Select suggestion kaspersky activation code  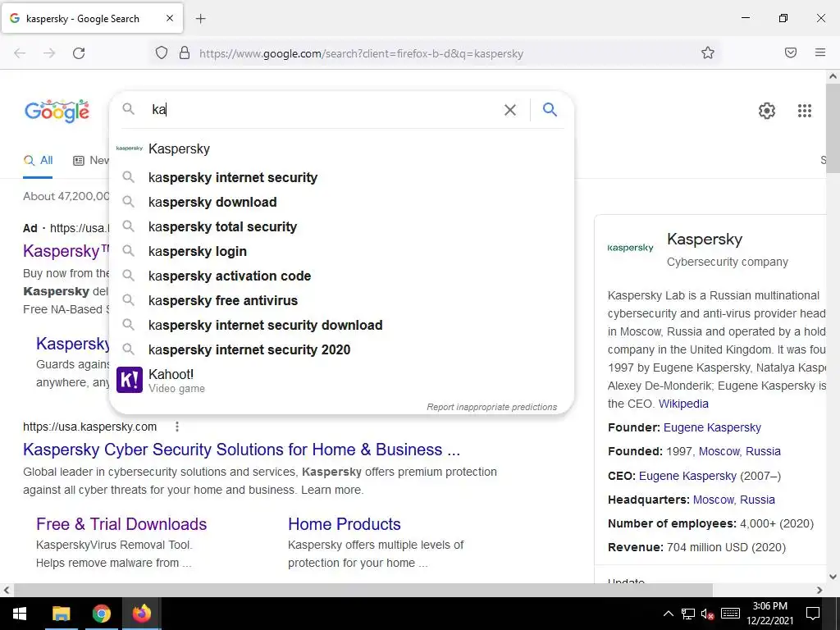click(341, 276)
